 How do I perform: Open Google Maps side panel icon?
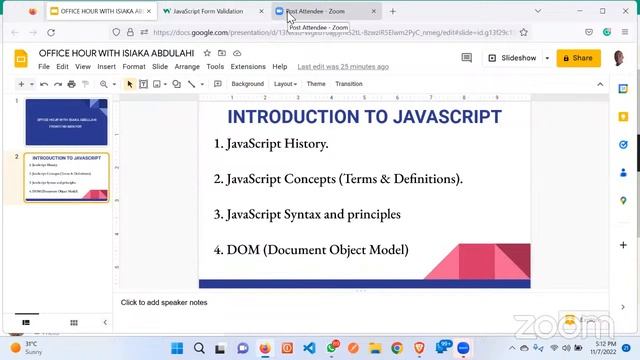(x=623, y=200)
